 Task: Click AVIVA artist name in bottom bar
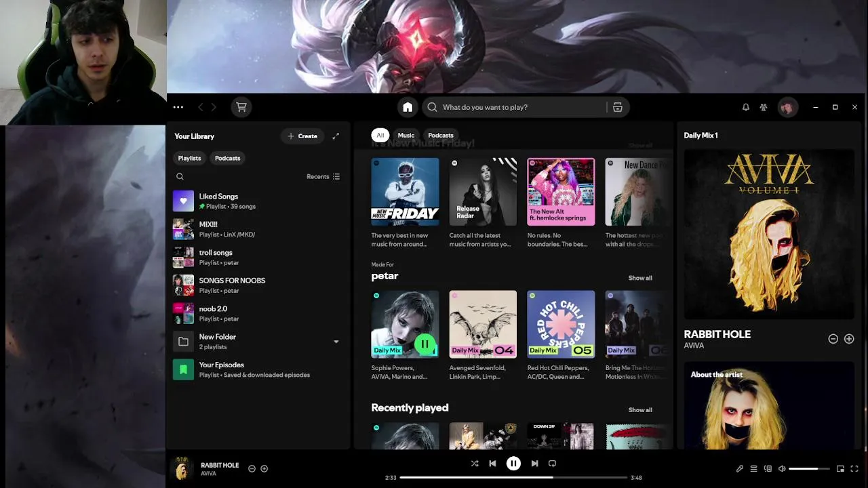[208, 474]
